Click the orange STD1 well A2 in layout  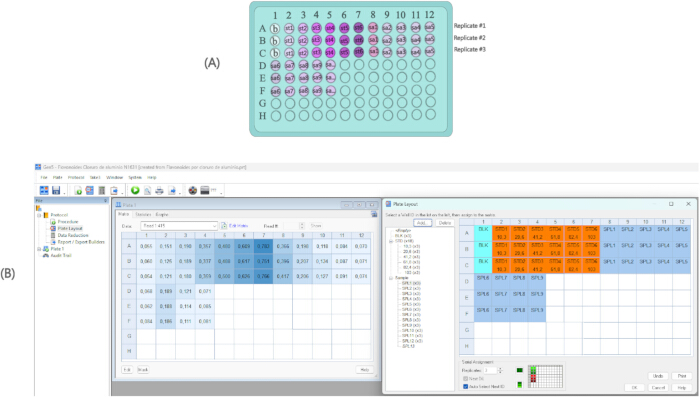(x=501, y=234)
